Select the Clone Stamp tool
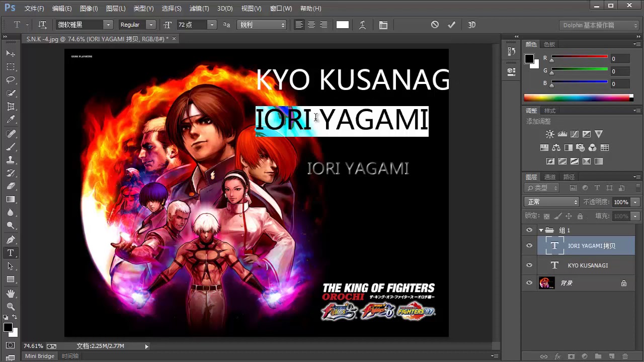 [x=11, y=160]
